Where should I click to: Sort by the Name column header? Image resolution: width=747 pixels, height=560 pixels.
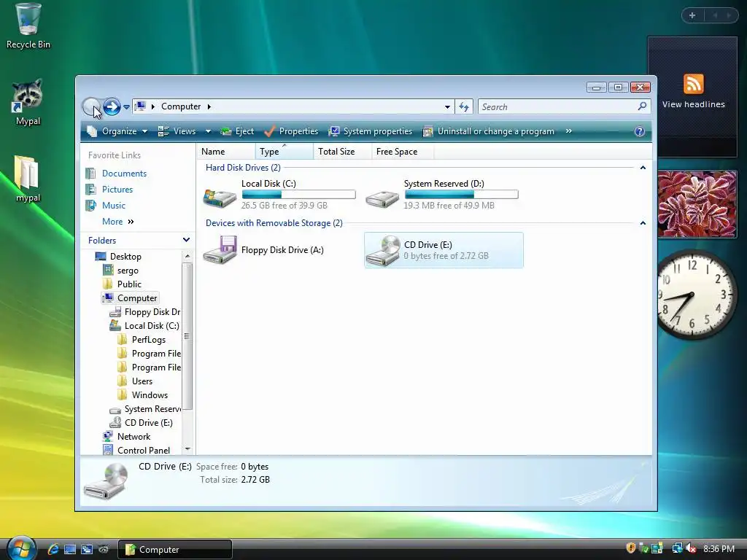coord(226,152)
